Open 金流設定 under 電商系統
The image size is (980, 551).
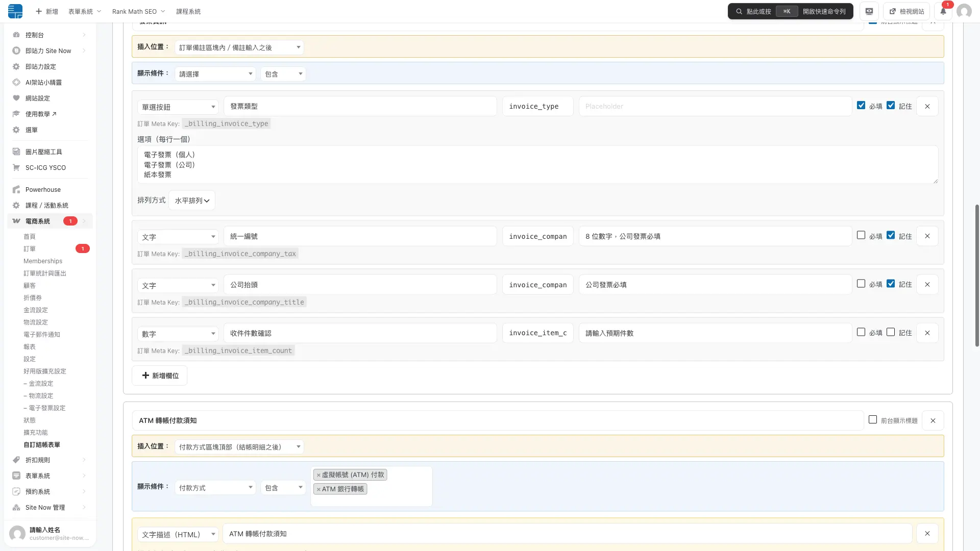click(36, 310)
